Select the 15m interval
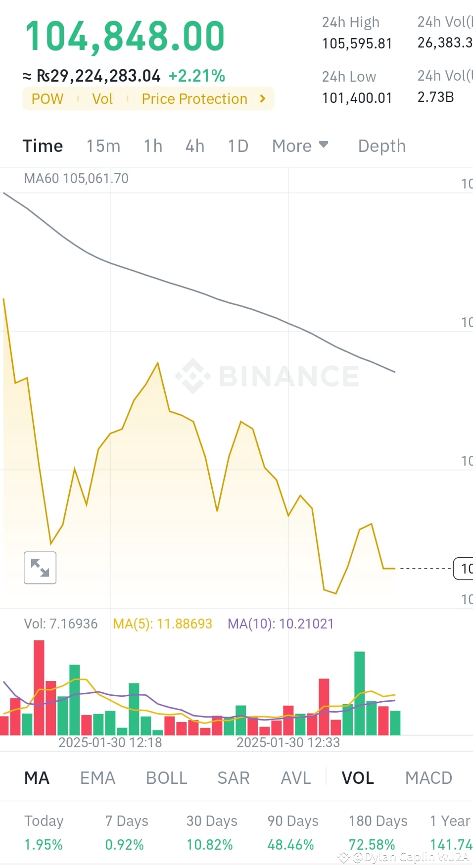This screenshot has height=868, width=473. [x=103, y=146]
